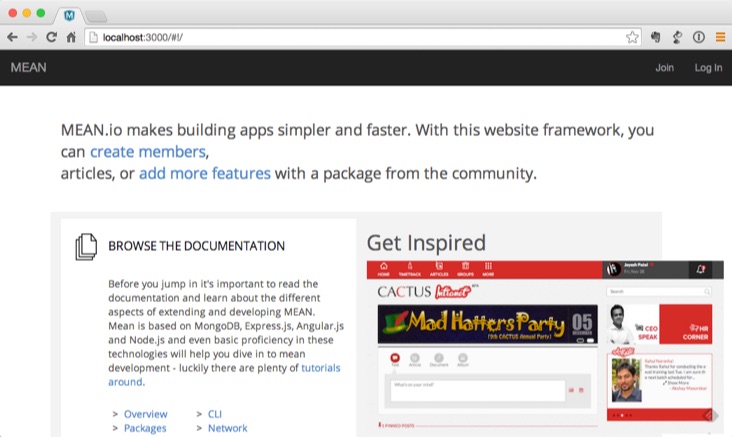Click the page icon in the address bar
Image resolution: width=732 pixels, height=437 pixels.
click(x=93, y=37)
